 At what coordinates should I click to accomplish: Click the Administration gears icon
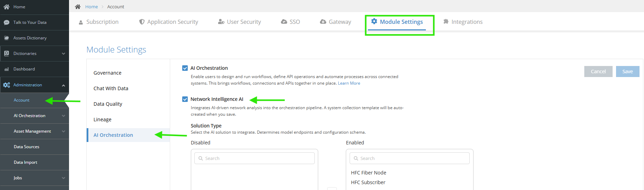pyautogui.click(x=7, y=85)
